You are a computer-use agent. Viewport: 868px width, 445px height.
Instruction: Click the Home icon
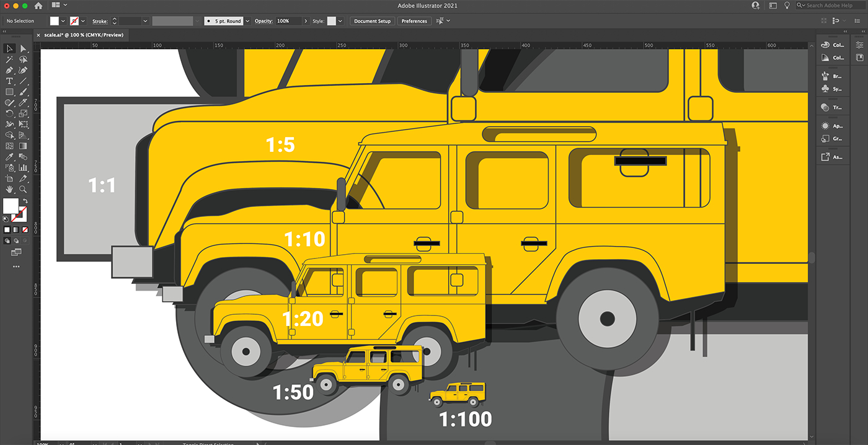(38, 6)
